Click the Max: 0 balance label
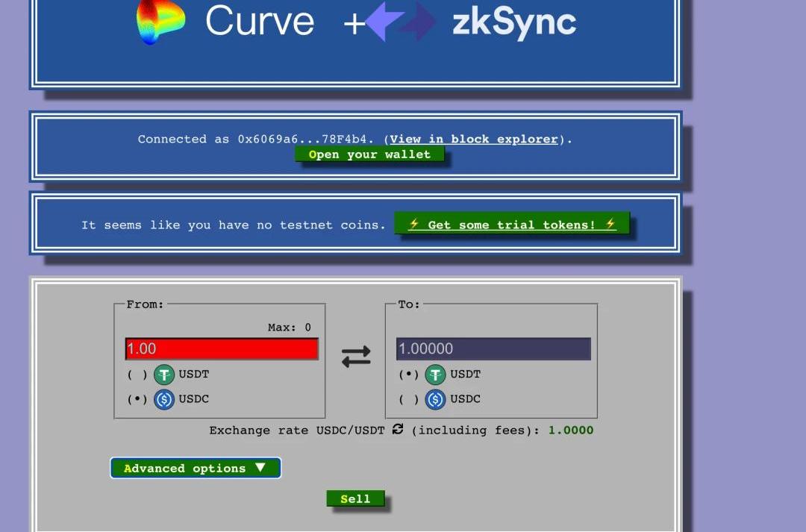 (289, 328)
